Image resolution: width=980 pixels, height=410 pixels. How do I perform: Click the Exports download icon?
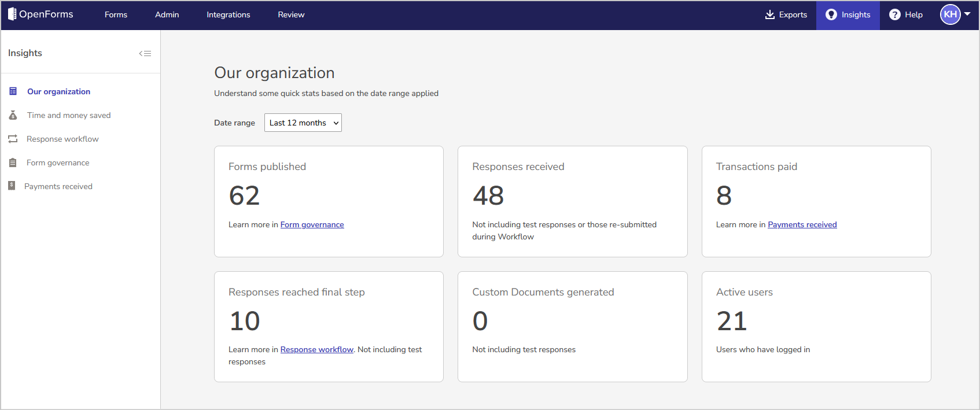point(769,14)
